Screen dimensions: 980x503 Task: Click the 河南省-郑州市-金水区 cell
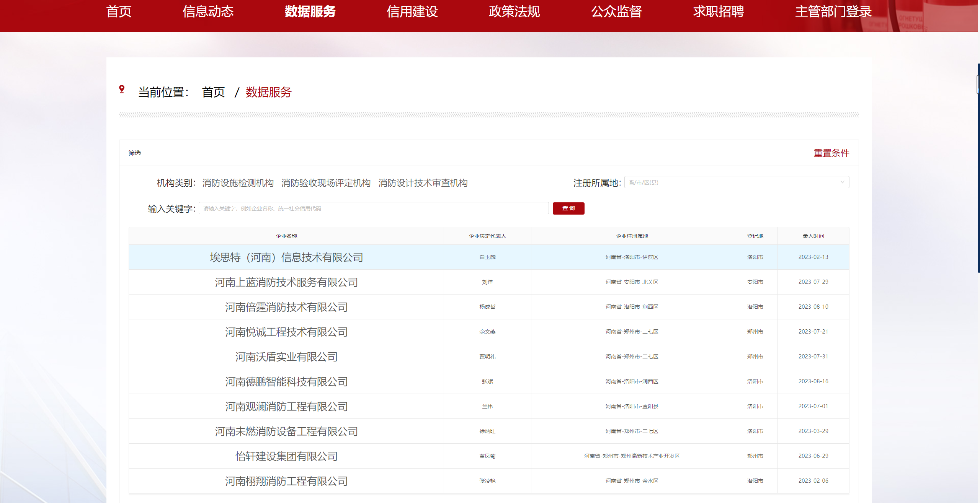coord(632,481)
